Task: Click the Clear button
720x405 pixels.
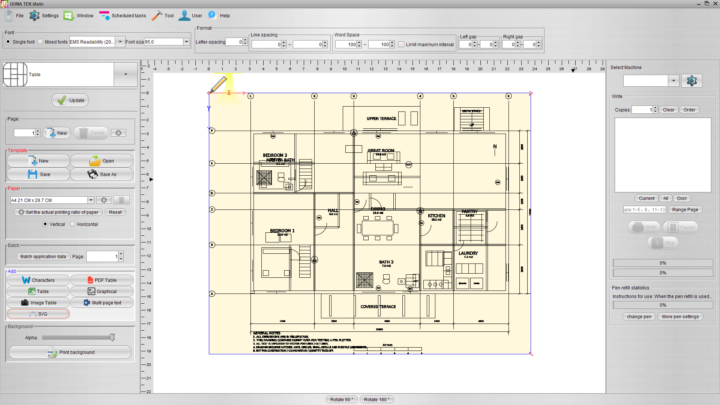Action: pyautogui.click(x=669, y=110)
